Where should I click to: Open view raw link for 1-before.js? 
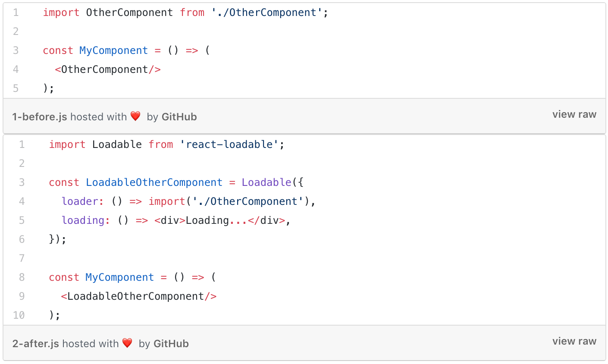[x=574, y=114]
